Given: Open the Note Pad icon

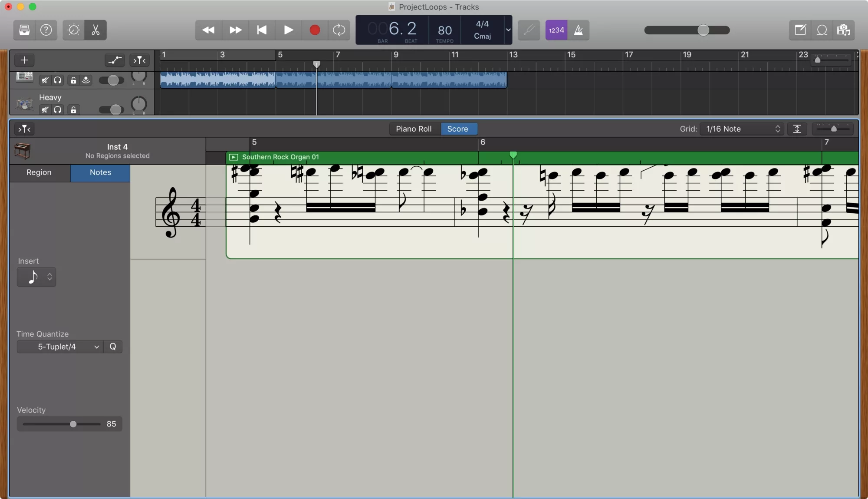Looking at the screenshot, I should [800, 30].
